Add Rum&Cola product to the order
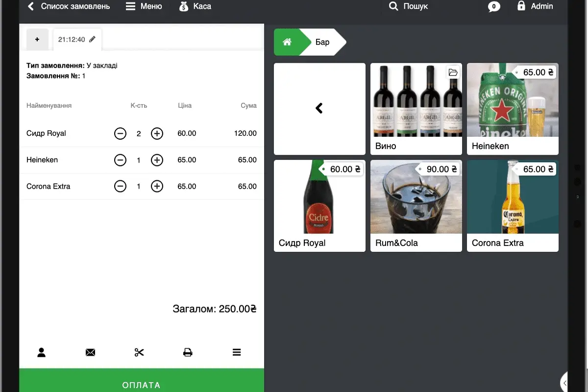This screenshot has width=588, height=392. click(x=416, y=206)
